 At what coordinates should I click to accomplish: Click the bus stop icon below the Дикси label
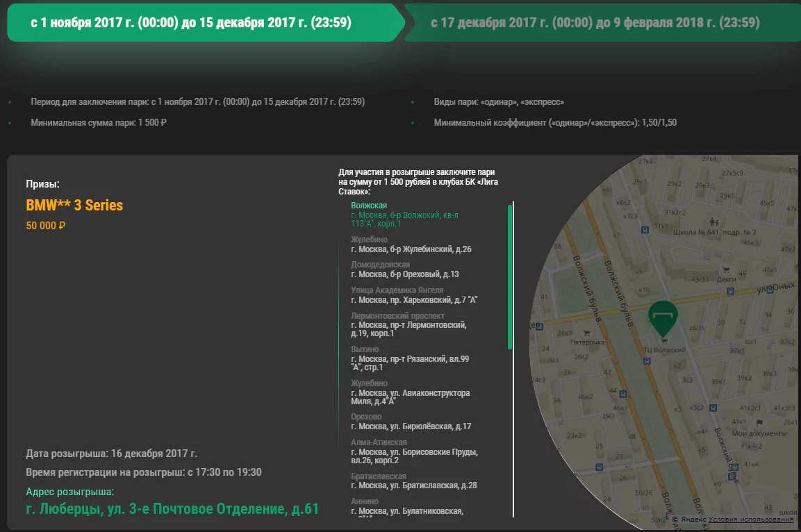pos(731,291)
